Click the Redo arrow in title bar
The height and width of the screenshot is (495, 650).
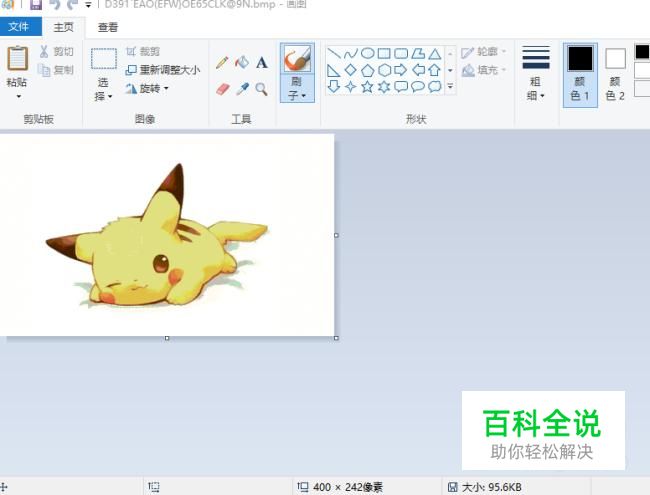[73, 5]
